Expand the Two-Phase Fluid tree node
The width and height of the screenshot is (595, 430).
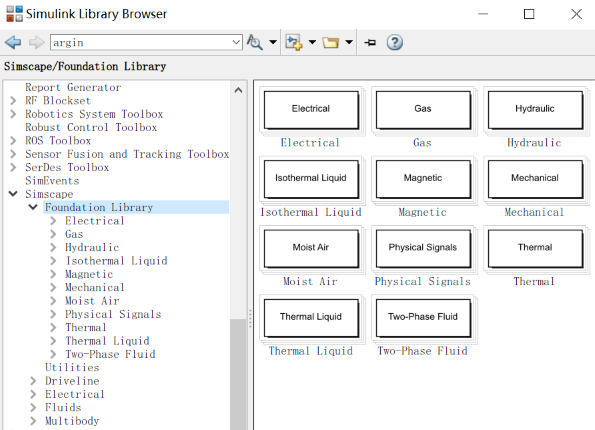tap(53, 354)
